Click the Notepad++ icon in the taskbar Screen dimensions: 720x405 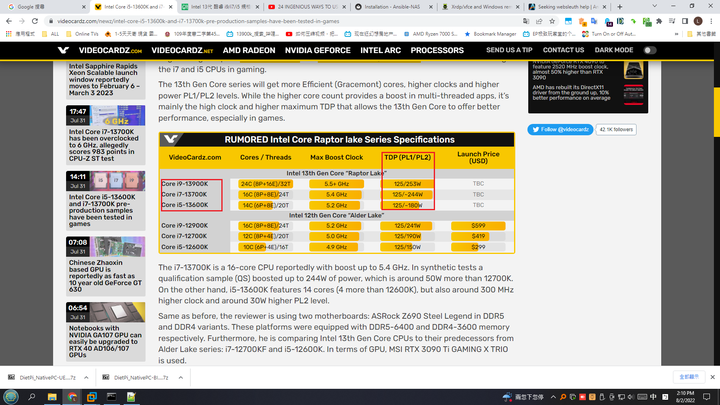coord(131,397)
